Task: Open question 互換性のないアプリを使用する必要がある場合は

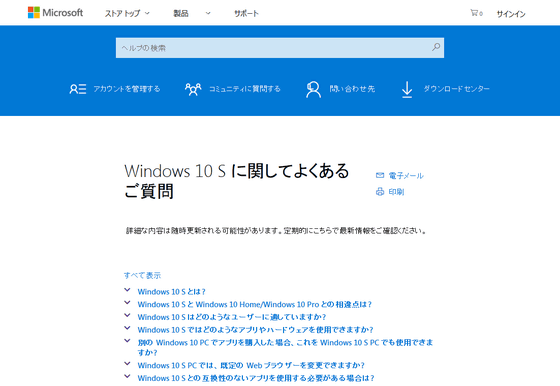Action: click(256, 378)
